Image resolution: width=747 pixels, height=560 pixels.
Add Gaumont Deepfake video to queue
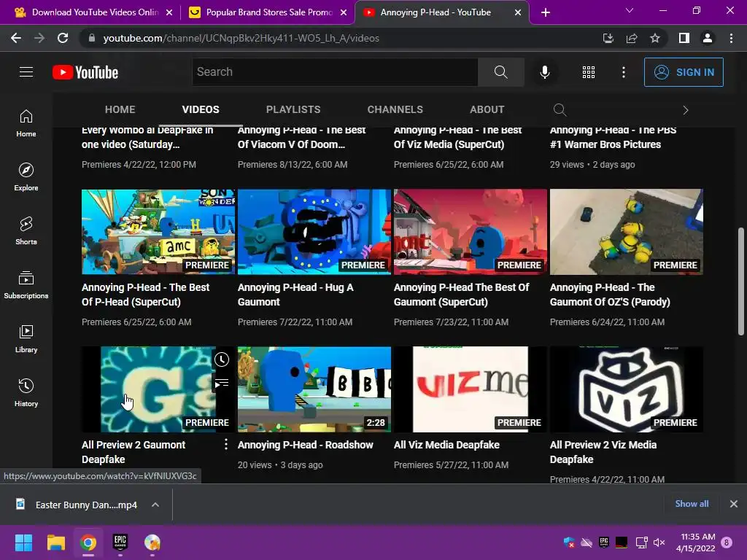(222, 384)
